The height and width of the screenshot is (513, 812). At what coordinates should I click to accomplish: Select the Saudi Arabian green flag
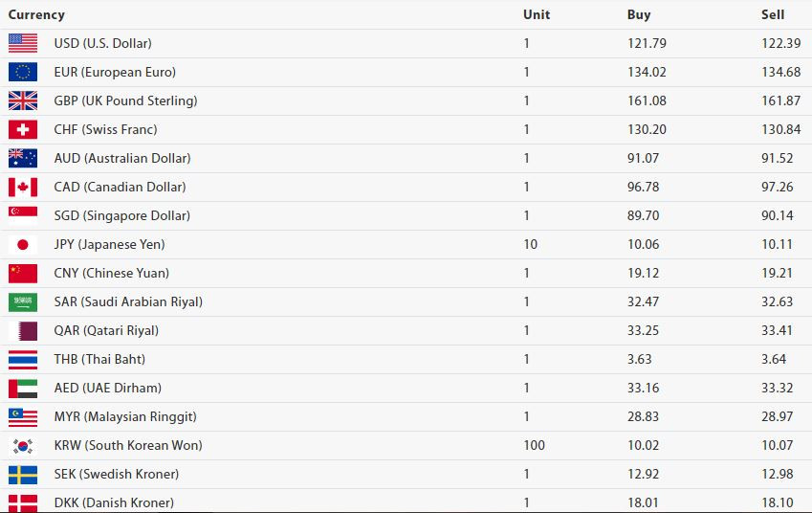pos(23,302)
